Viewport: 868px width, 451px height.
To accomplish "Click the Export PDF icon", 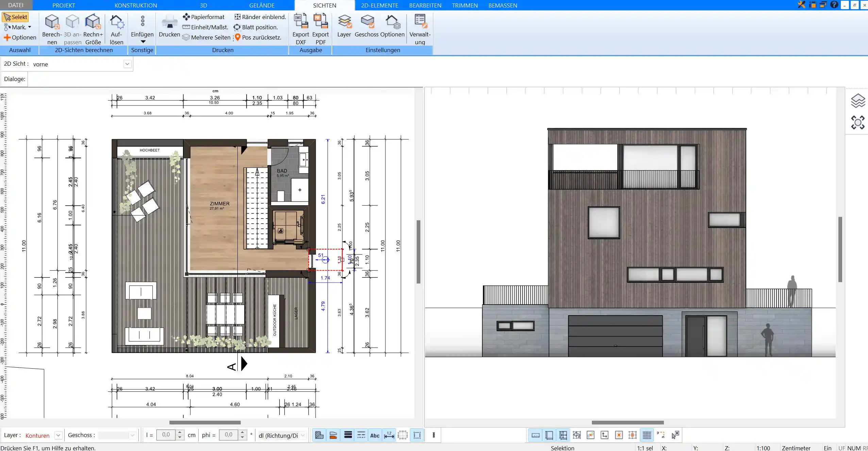I will click(x=320, y=21).
